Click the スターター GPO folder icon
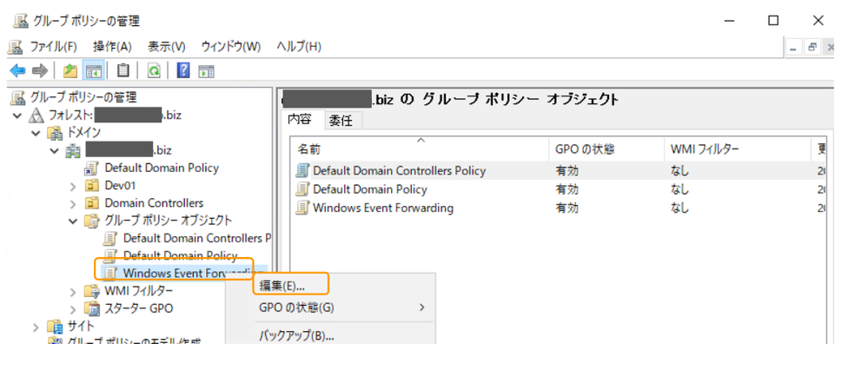This screenshot has width=868, height=370. tap(92, 308)
